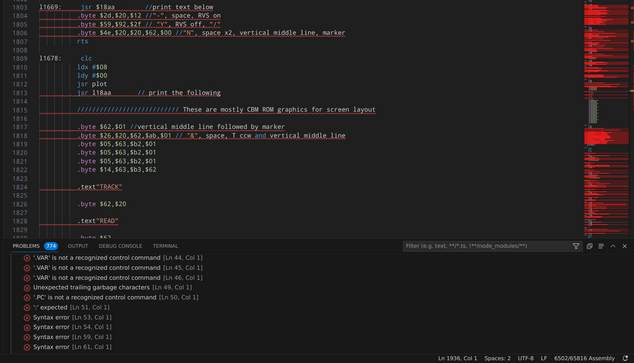Click error icon for Ln 59 syntax error
Viewport: 634px width, 363px height.
tap(27, 337)
